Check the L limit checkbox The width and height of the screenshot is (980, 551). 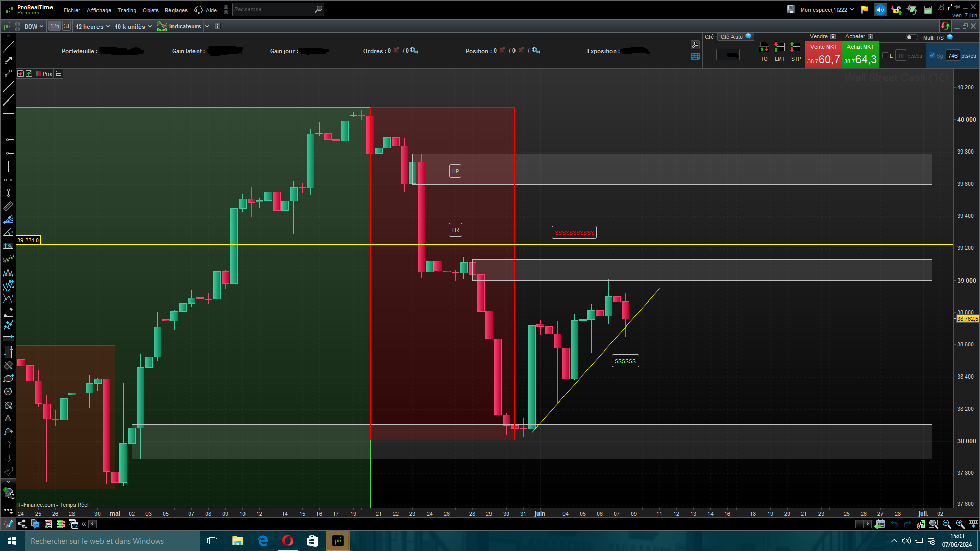tap(885, 56)
